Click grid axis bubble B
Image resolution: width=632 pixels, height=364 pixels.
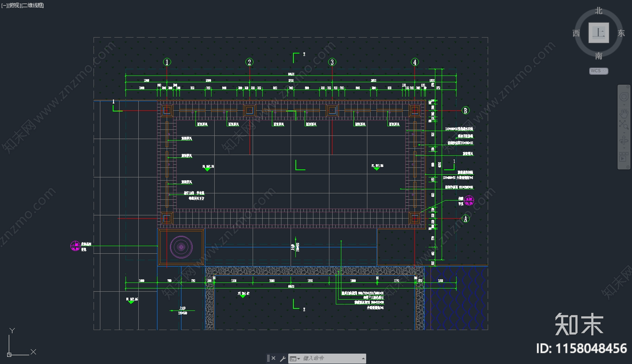coord(465,111)
